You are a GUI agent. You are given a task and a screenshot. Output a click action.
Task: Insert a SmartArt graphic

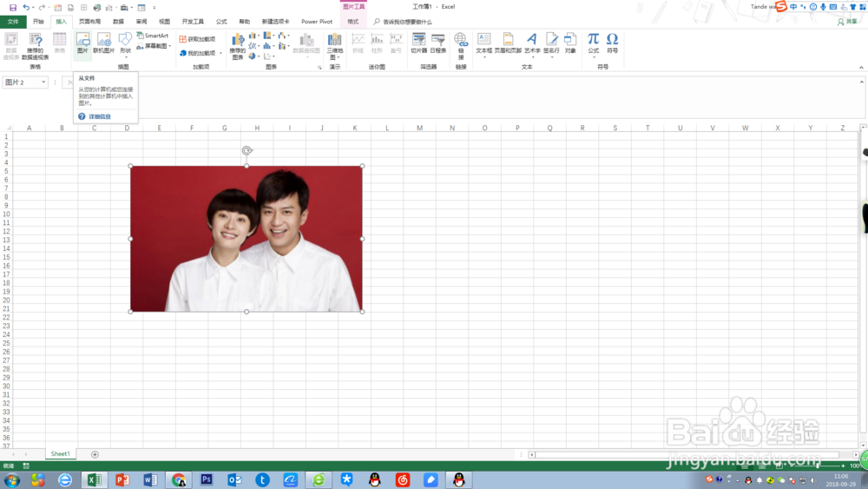(x=153, y=36)
